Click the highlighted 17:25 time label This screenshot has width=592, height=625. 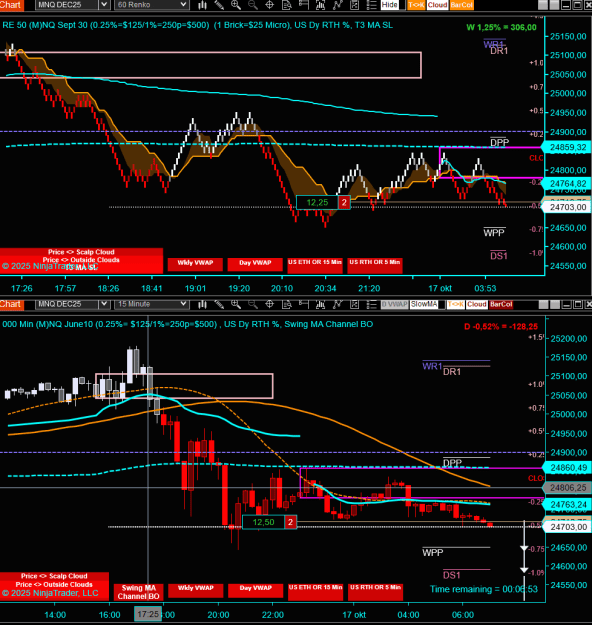pyautogui.click(x=148, y=614)
